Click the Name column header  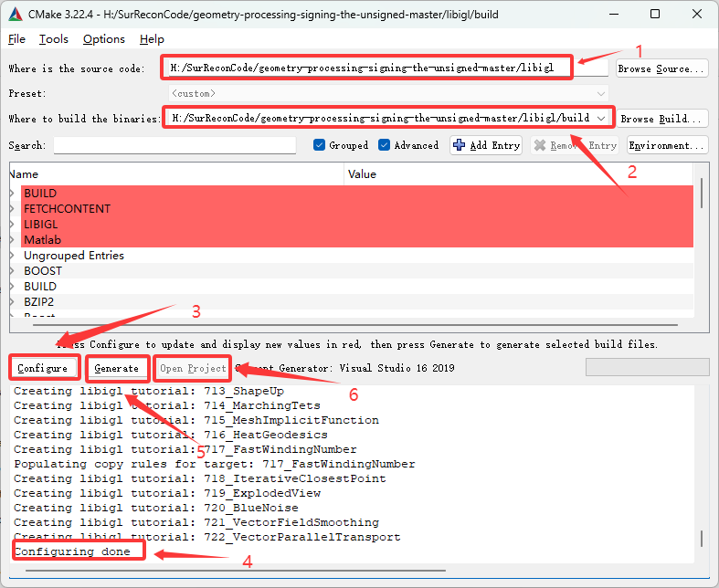tap(176, 174)
